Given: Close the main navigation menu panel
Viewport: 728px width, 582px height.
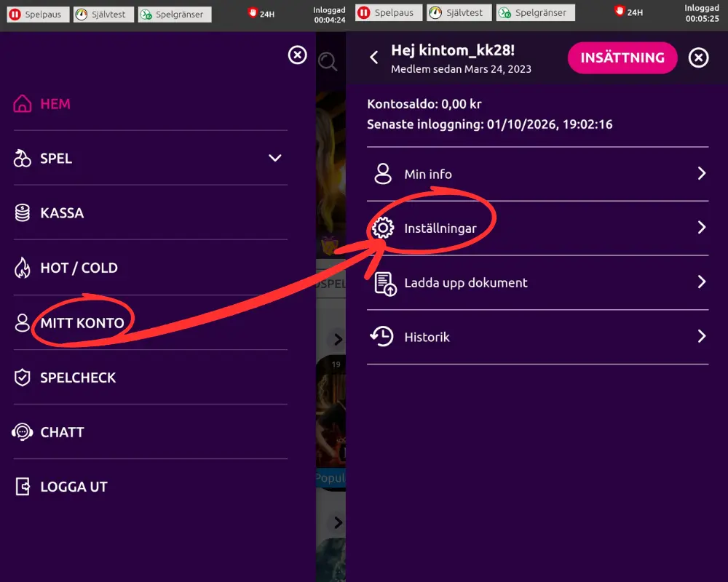Looking at the screenshot, I should [297, 55].
